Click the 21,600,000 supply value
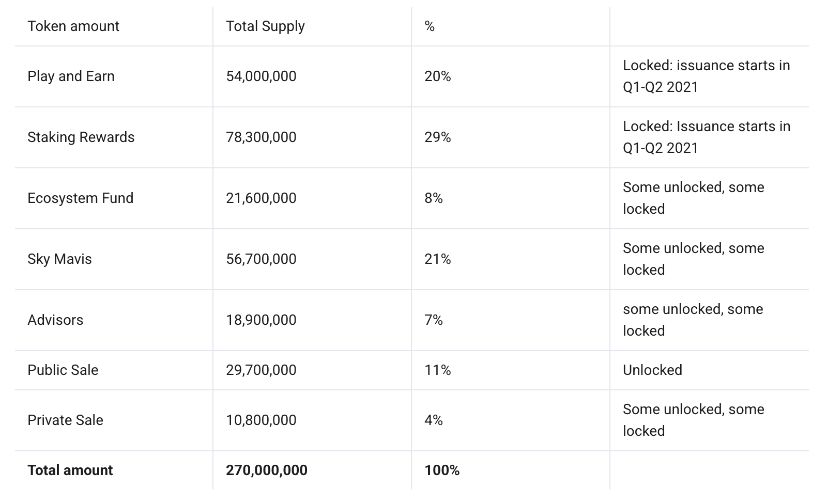827x504 pixels. tap(261, 198)
